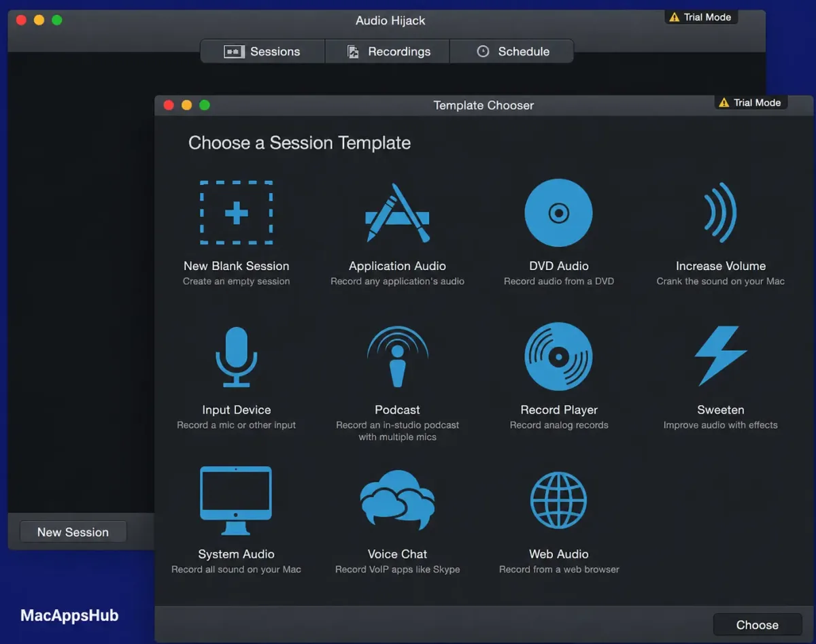Click 'Record VoIP apps like Skype' text
The height and width of the screenshot is (644, 816).
point(398,570)
